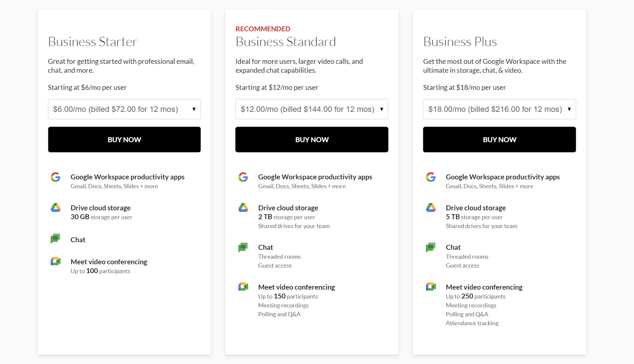Open the $12.00/mo billing dropdown
This screenshot has height=364, width=634.
point(311,109)
